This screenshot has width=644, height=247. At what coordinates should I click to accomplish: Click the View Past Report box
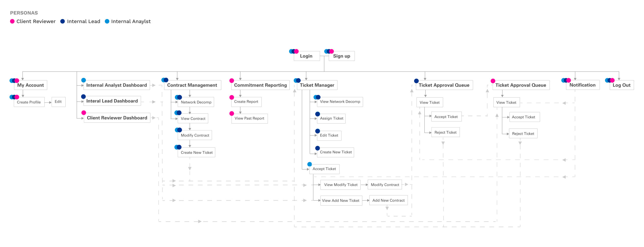pyautogui.click(x=249, y=118)
